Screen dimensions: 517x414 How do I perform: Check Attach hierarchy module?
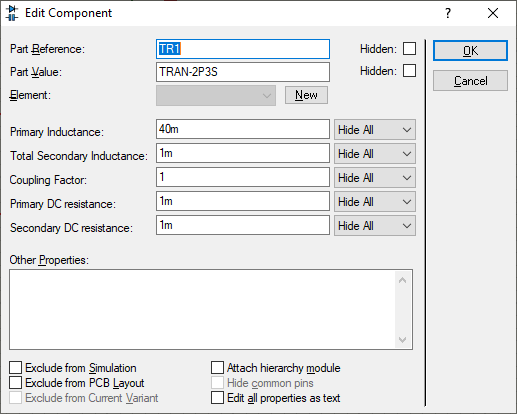[217, 368]
